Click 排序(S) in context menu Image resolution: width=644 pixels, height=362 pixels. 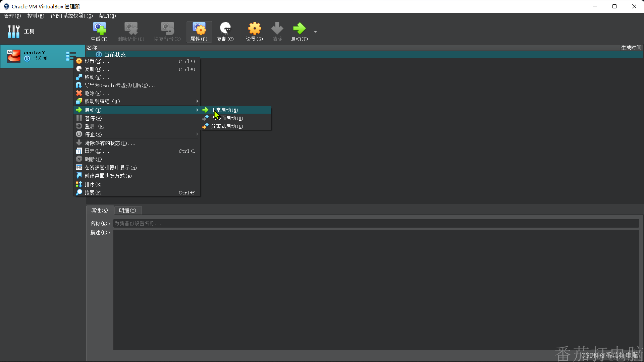pos(137,184)
